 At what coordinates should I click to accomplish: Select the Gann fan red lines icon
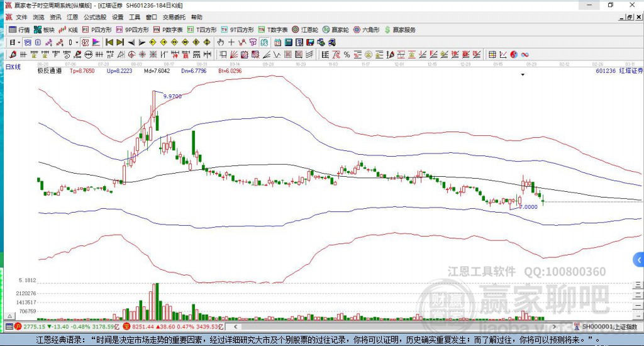pos(234,55)
